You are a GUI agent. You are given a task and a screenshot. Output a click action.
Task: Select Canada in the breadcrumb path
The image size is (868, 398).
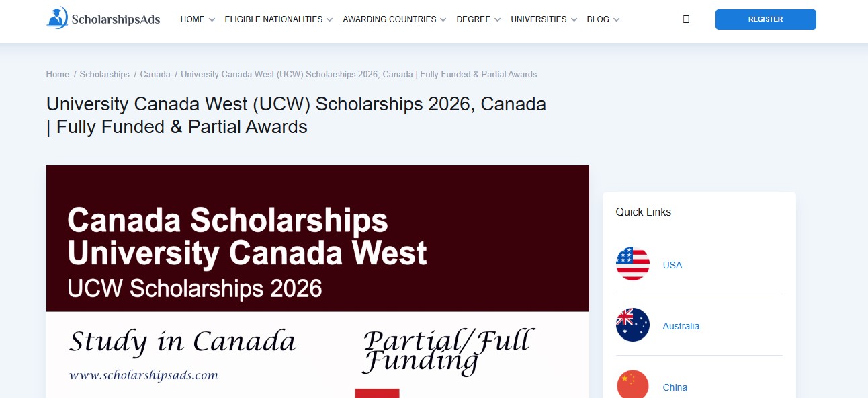pyautogui.click(x=155, y=74)
